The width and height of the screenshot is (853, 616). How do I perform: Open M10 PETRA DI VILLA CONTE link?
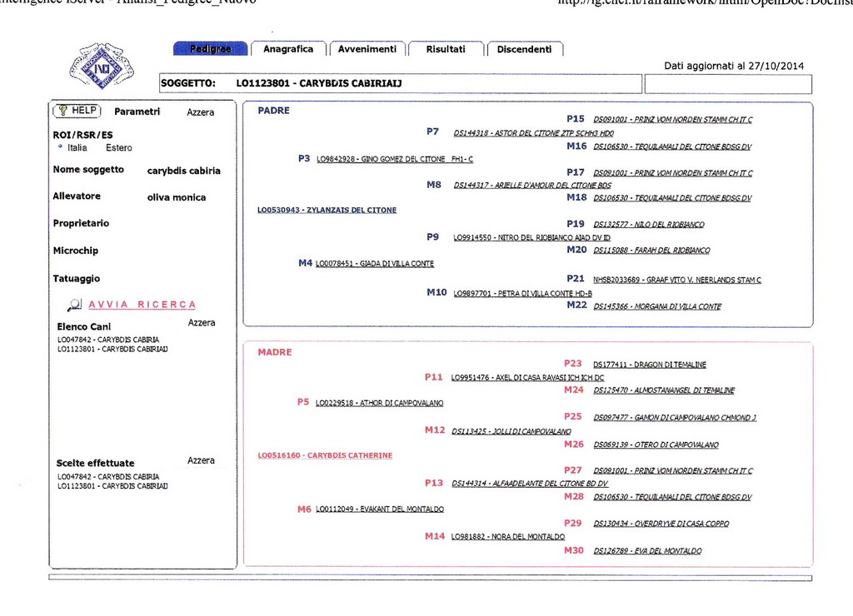point(523,294)
